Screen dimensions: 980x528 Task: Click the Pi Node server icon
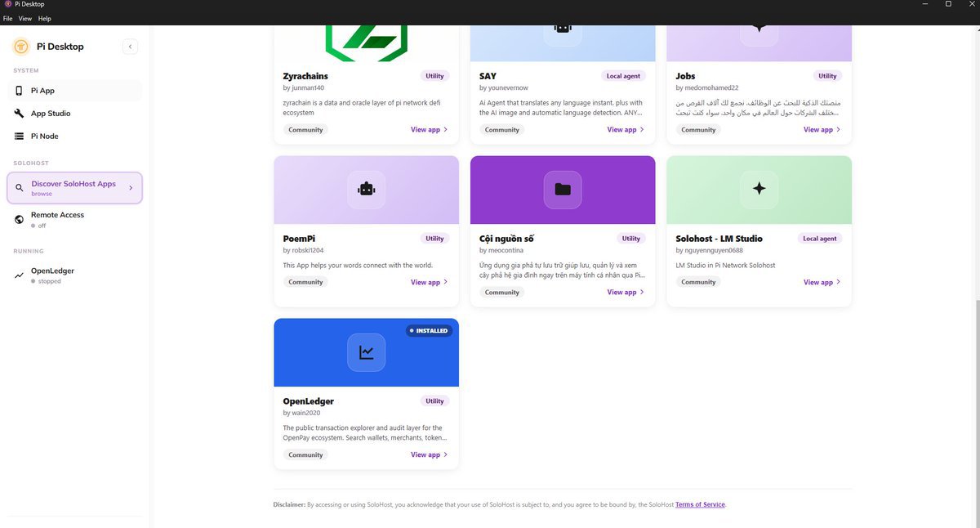click(x=20, y=136)
